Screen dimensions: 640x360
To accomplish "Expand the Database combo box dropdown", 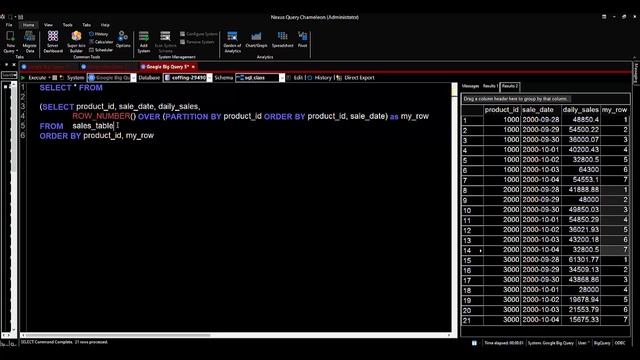I will pyautogui.click(x=210, y=78).
